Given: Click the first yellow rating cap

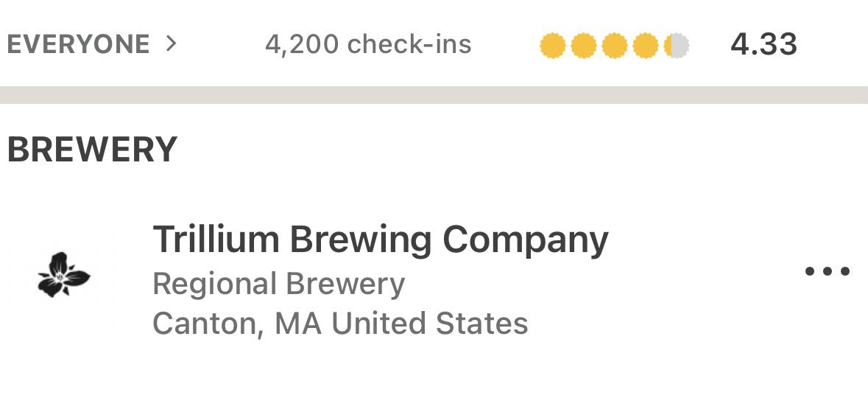Looking at the screenshot, I should click(552, 46).
